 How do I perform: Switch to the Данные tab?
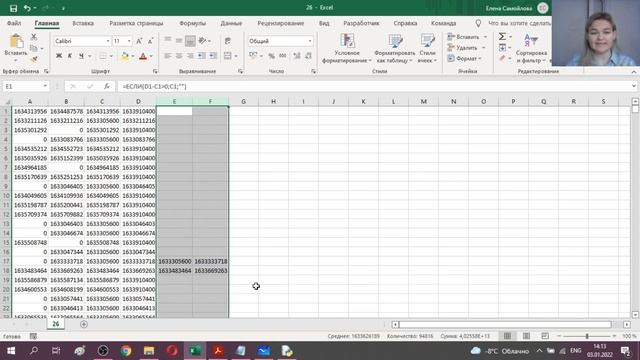[231, 23]
